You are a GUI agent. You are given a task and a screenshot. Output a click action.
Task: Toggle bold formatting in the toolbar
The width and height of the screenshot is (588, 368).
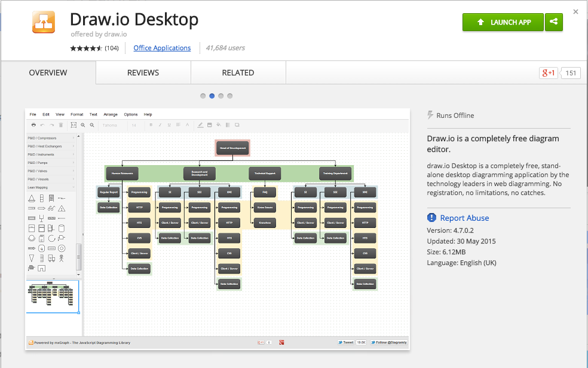tap(151, 124)
